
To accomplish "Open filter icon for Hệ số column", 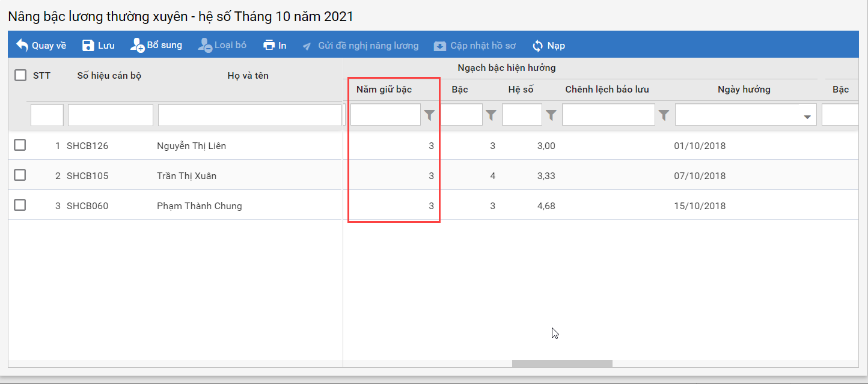I will pyautogui.click(x=551, y=115).
